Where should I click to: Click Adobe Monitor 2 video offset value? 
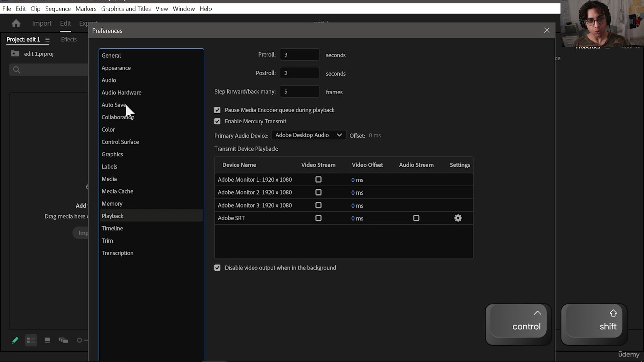pos(353,193)
